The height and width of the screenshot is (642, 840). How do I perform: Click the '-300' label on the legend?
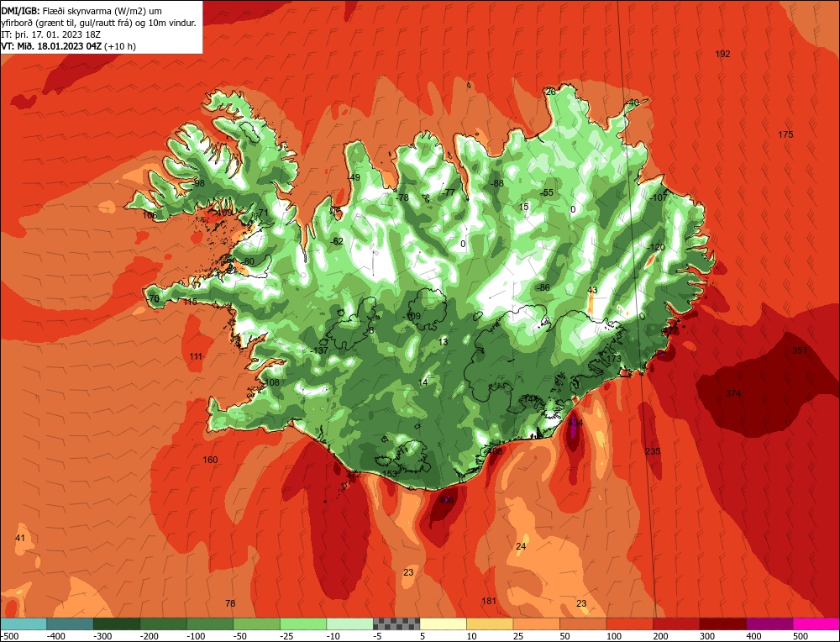click(102, 636)
